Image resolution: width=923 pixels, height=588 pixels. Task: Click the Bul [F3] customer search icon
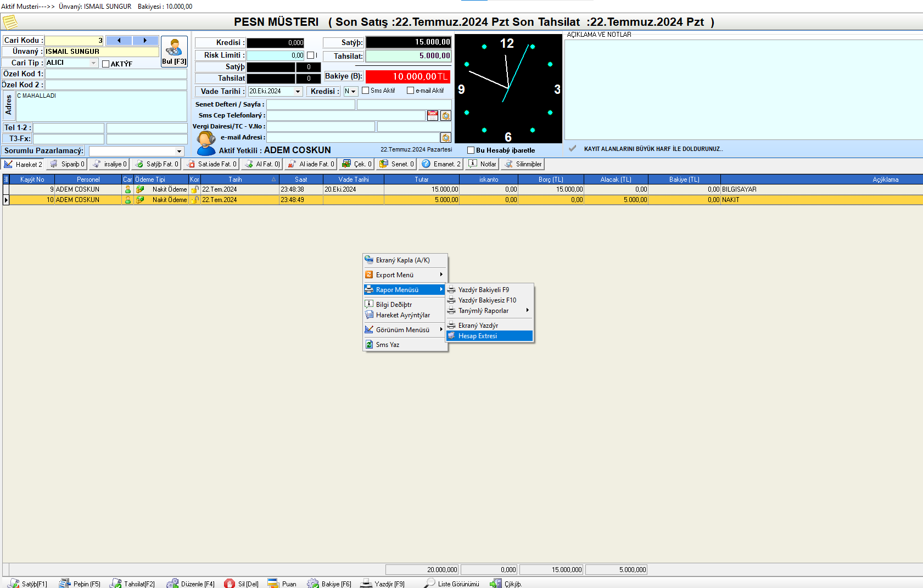(x=174, y=48)
